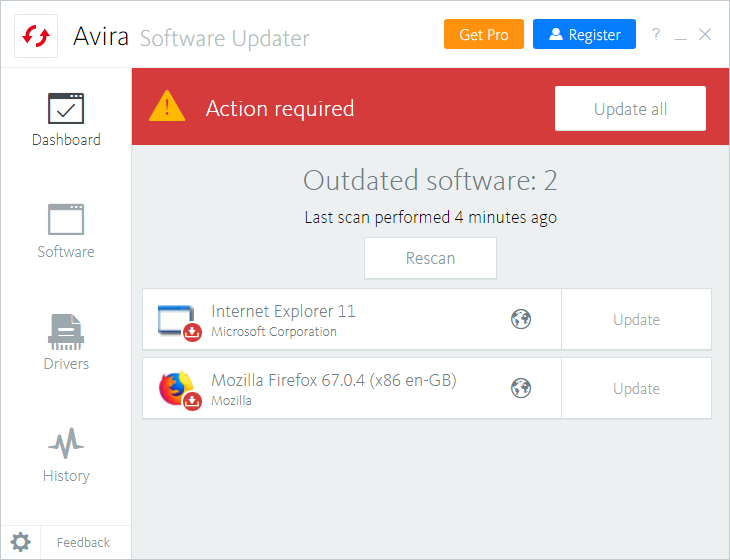The image size is (730, 560).
Task: Update Internet Explorer 11
Action: pyautogui.click(x=636, y=320)
